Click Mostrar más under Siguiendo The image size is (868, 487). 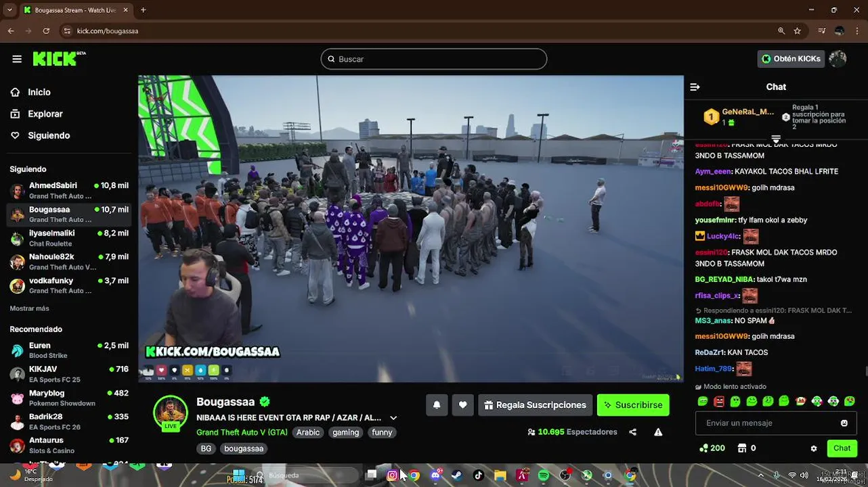coord(29,308)
